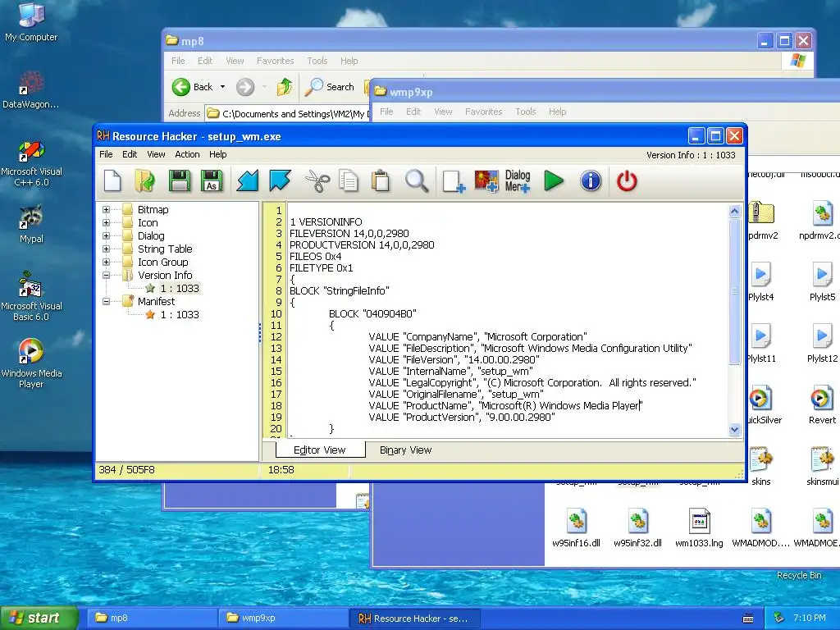
Task: Open My Computer desktop icon
Action: (31, 21)
